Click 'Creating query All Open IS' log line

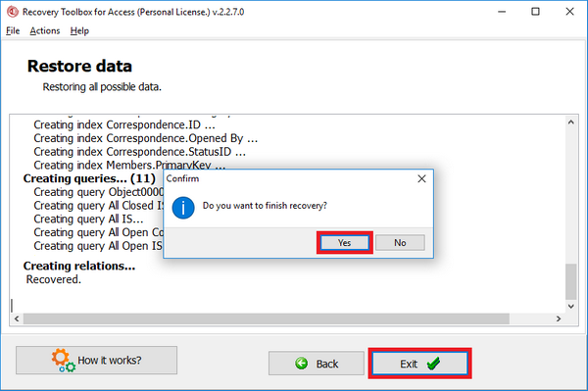coord(98,246)
